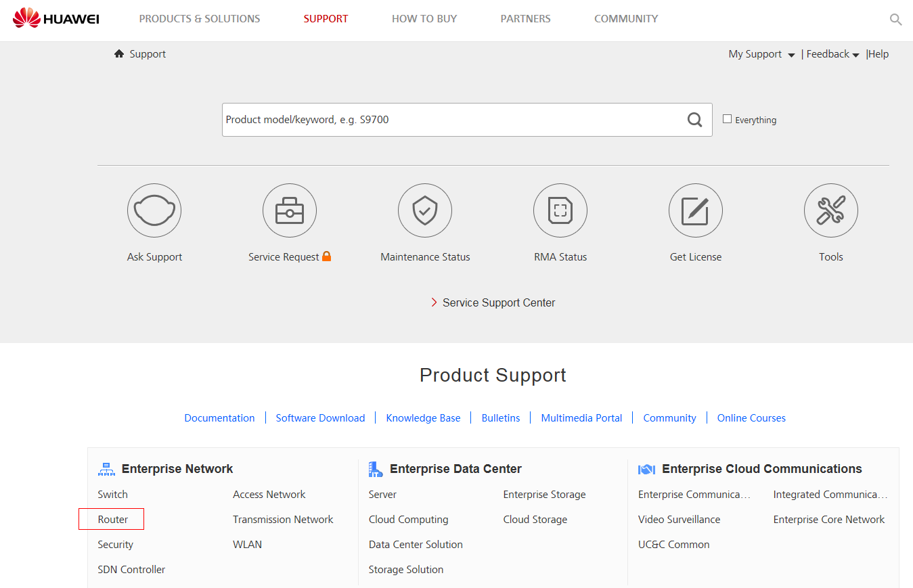Switch to the Community tab under Product Support
This screenshot has height=588, width=913.
(669, 418)
